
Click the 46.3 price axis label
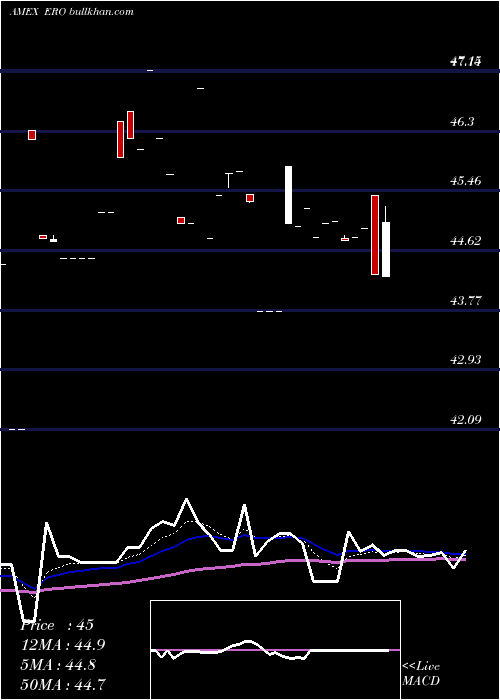click(x=462, y=122)
